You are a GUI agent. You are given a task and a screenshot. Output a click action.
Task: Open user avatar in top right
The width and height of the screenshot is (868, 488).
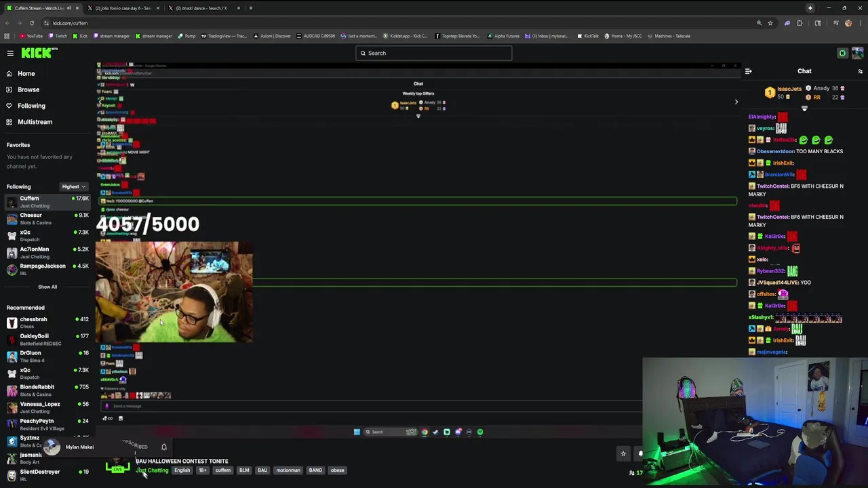click(857, 53)
